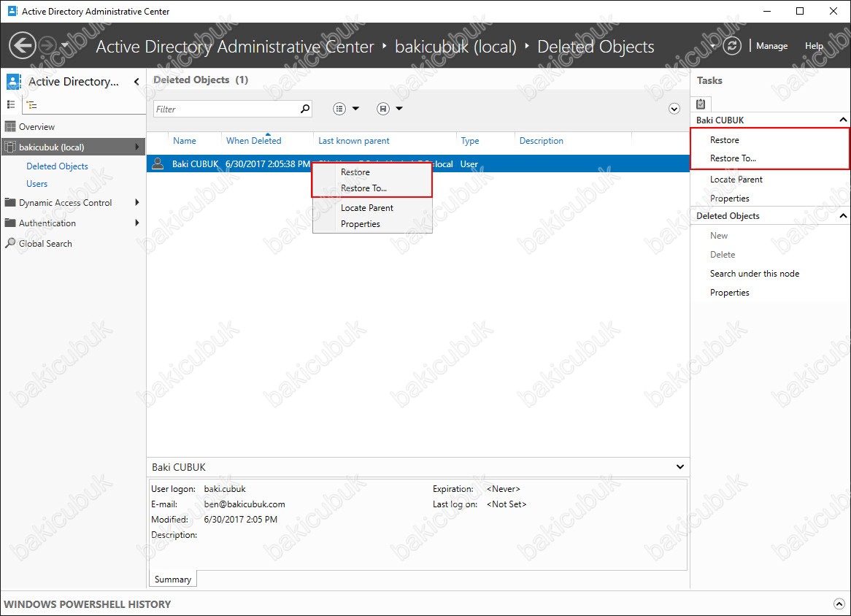Viewport: 851px width, 616px height.
Task: Sort by Type column header
Action: pos(470,141)
